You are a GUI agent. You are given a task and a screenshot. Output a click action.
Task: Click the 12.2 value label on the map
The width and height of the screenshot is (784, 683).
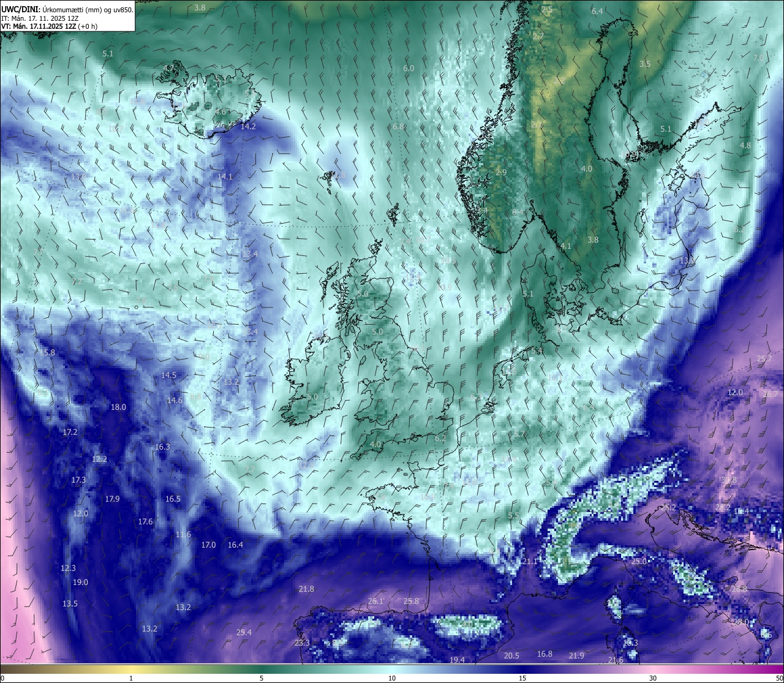[x=99, y=459]
